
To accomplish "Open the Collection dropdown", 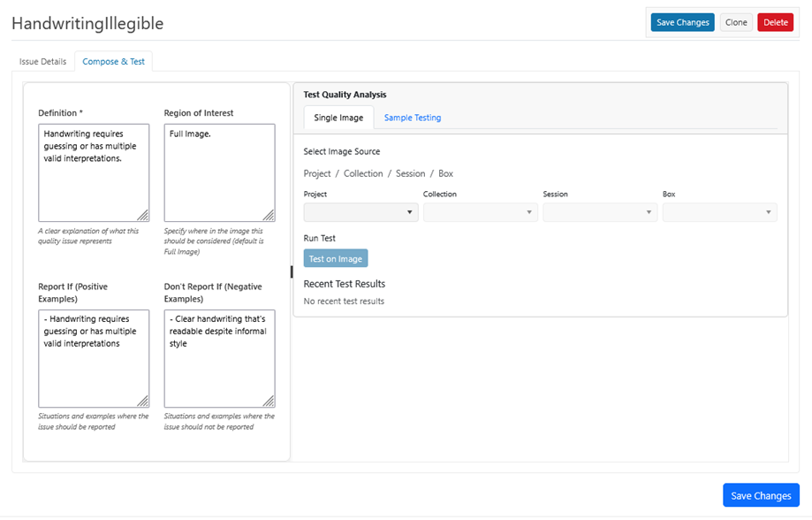I will 480,212.
